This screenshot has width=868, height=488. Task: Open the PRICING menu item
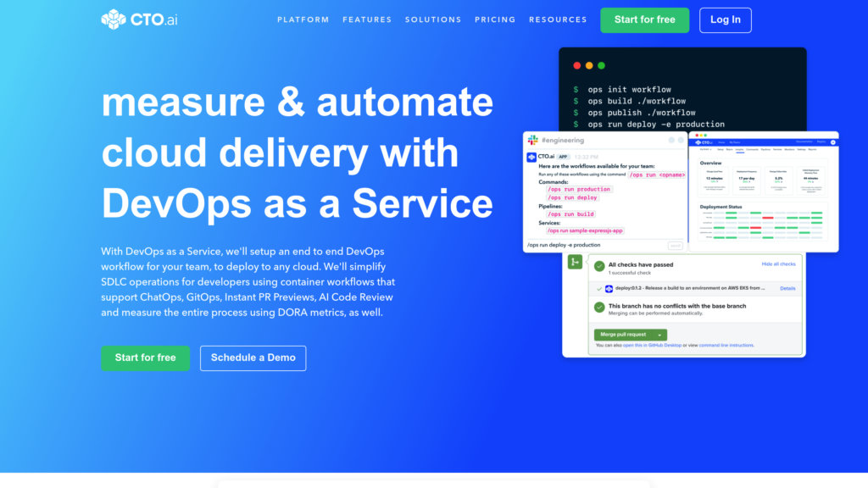(x=495, y=19)
